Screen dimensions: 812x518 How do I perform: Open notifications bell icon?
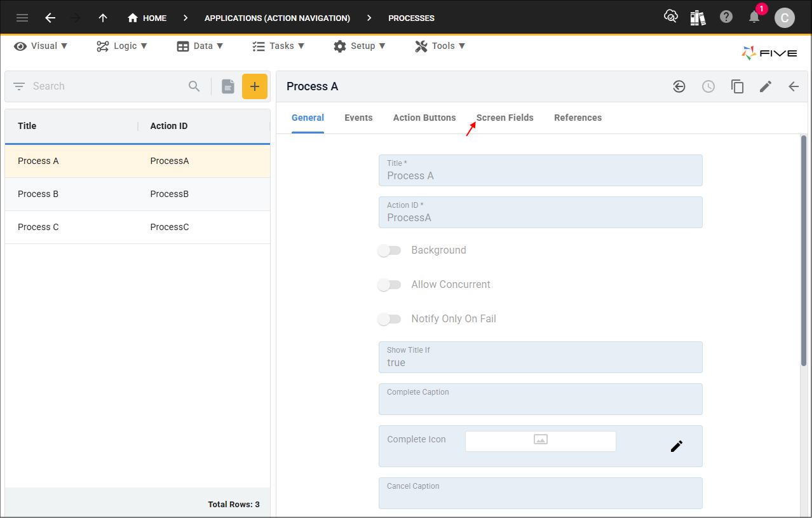[754, 17]
